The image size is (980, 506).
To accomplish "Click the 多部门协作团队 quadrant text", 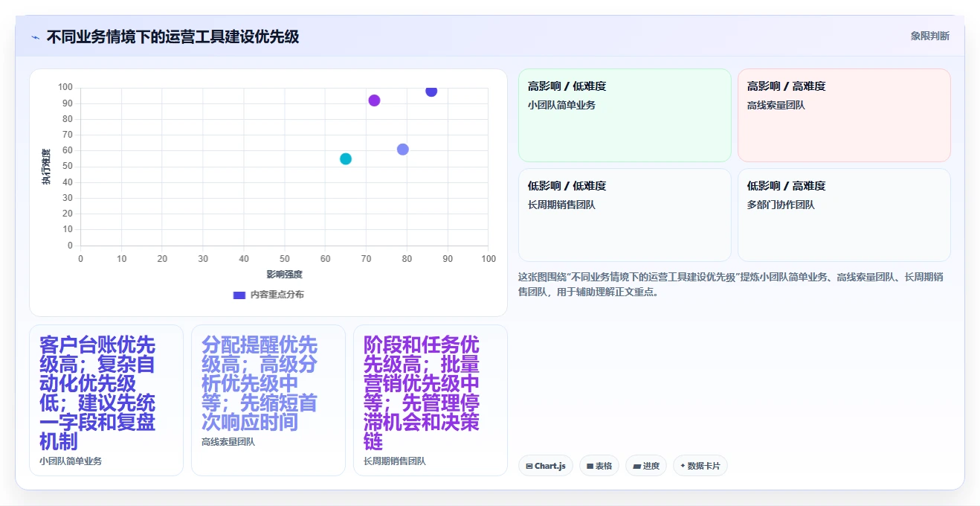I will [781, 205].
